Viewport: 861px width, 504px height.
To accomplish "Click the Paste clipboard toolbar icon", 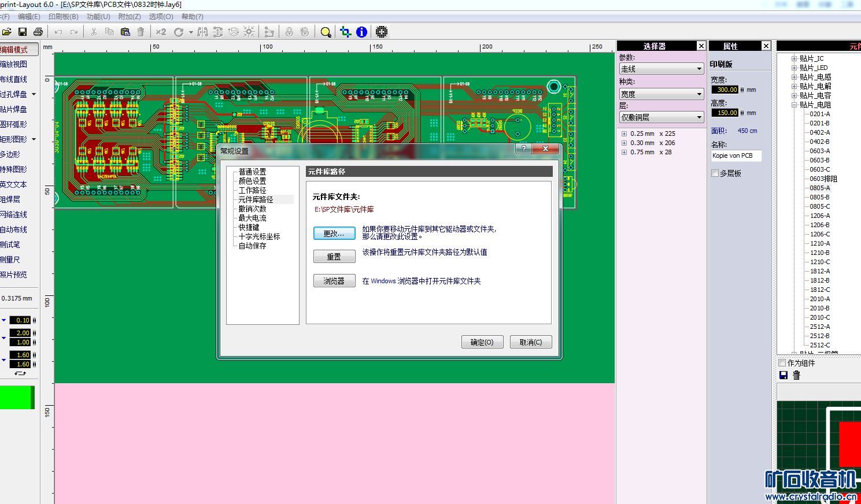I will pyautogui.click(x=125, y=32).
